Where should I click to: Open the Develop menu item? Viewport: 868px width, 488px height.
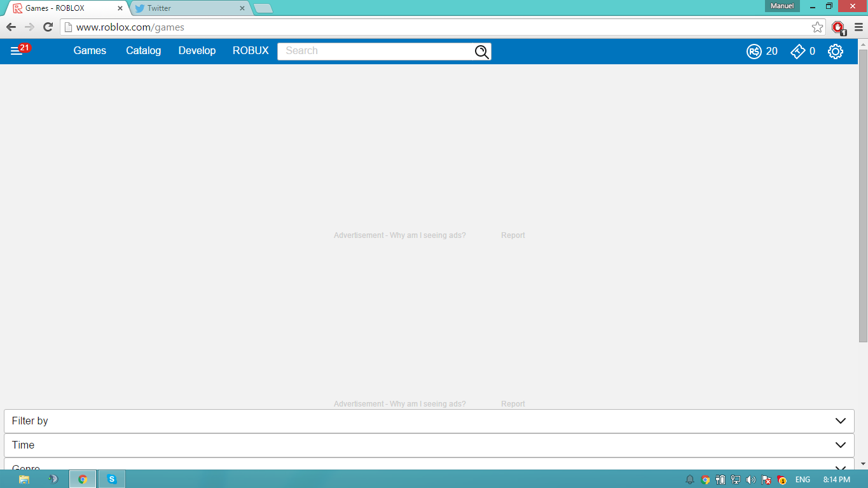tap(197, 51)
